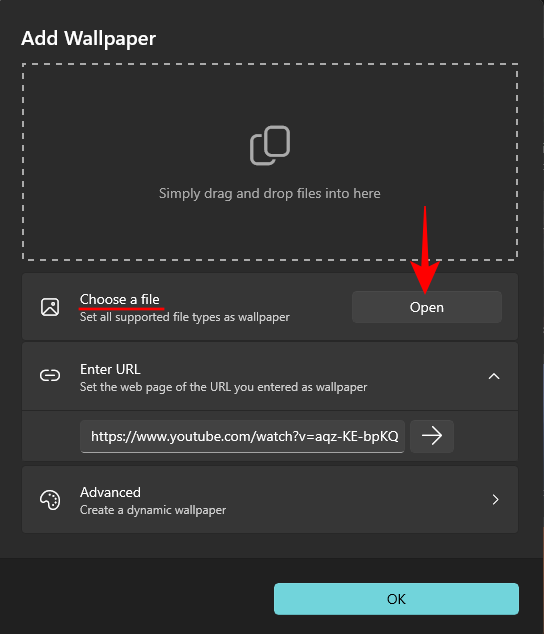
Task: Click the Open button to browse files
Action: [427, 307]
